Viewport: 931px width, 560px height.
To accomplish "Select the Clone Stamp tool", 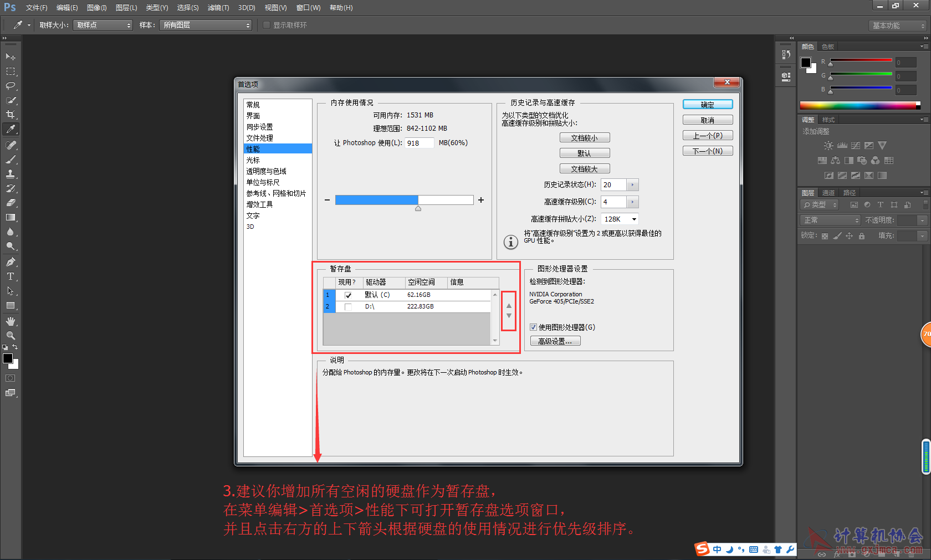I will click(11, 174).
